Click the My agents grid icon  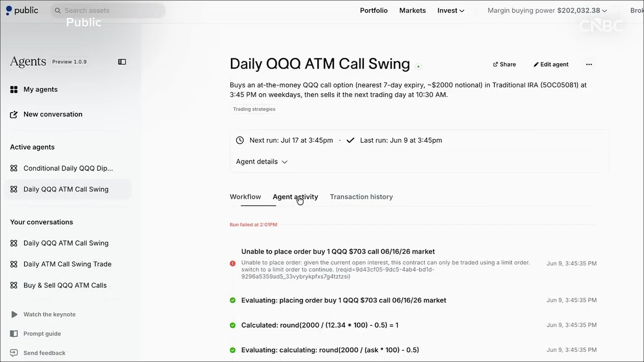[x=14, y=90]
